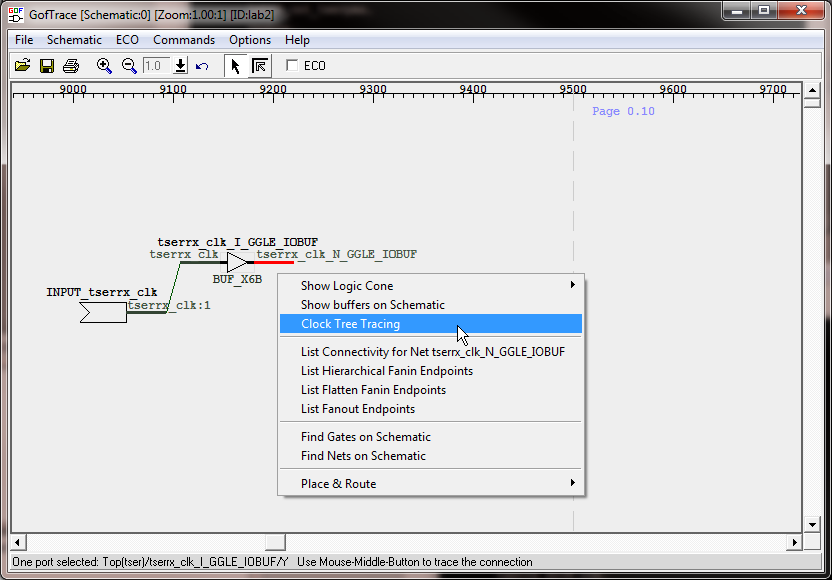Click the Print icon in toolbar
Viewport: 832px width, 580px height.
click(71, 66)
